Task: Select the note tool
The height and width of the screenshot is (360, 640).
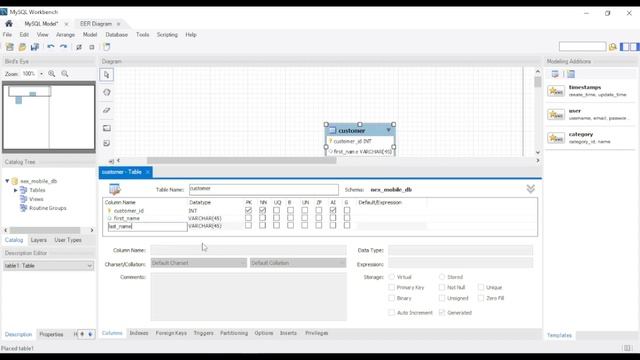Action: tap(107, 143)
